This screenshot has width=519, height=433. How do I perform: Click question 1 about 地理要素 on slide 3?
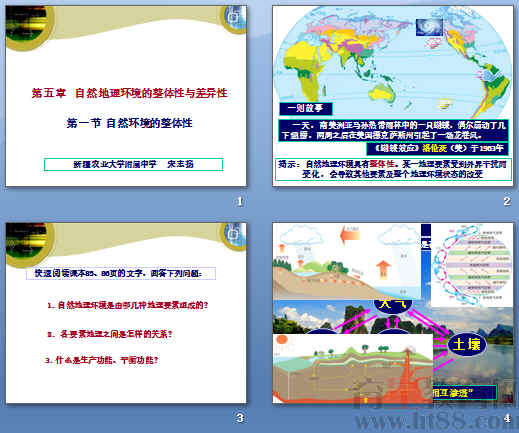coord(128,305)
